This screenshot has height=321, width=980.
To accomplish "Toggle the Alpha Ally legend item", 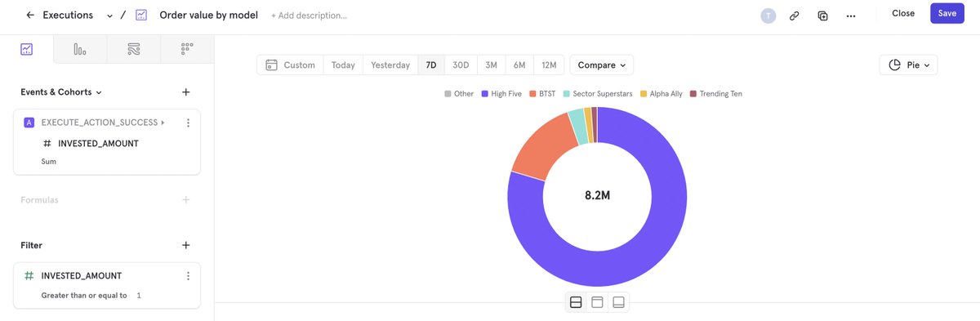I will (x=661, y=94).
